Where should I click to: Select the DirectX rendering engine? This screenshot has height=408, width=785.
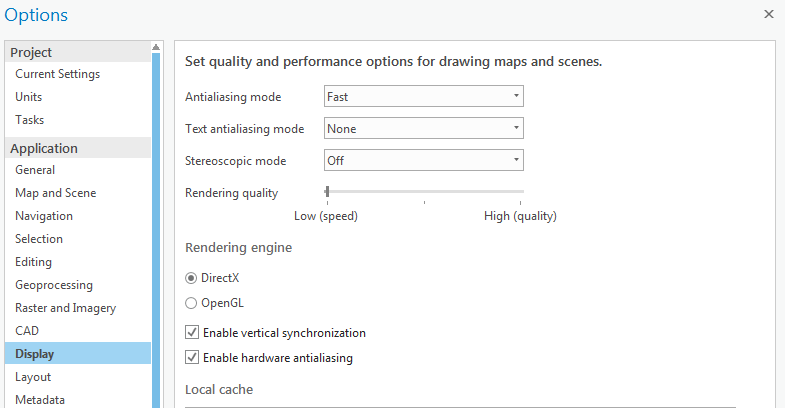191,277
